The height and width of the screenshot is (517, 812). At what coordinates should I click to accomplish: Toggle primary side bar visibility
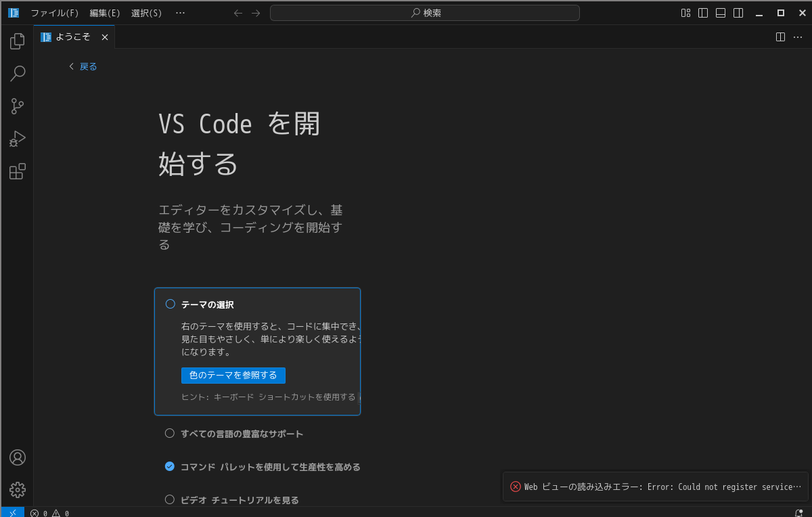coord(703,13)
